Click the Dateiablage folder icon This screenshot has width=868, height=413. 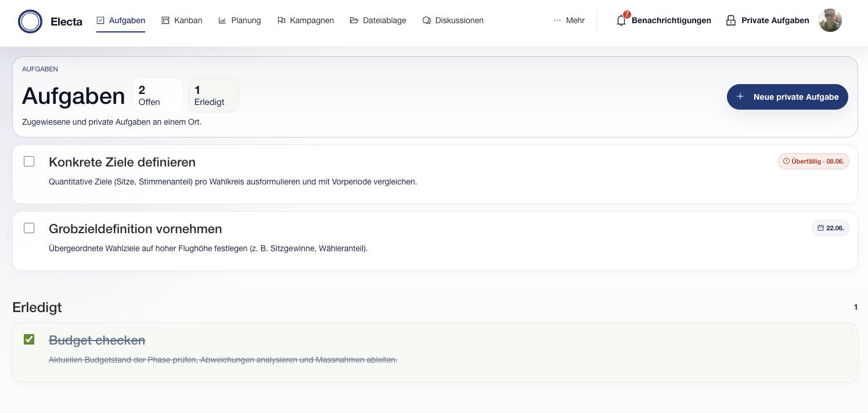354,20
